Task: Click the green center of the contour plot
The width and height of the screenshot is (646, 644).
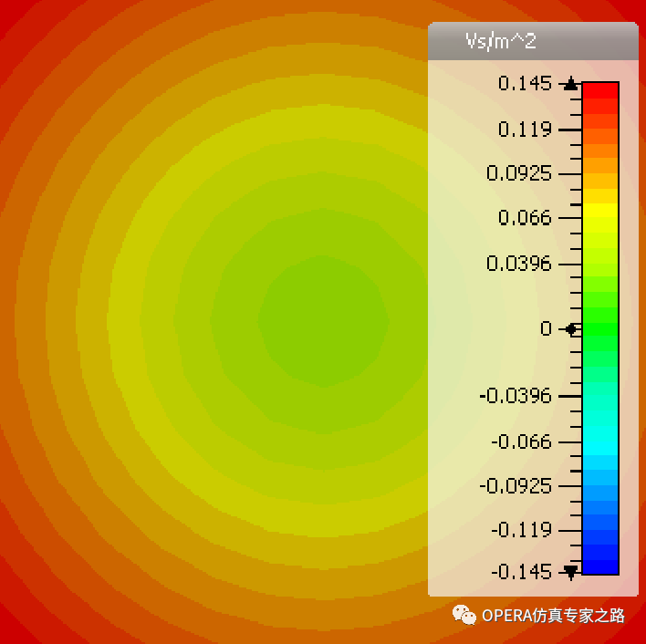Action: [x=323, y=321]
